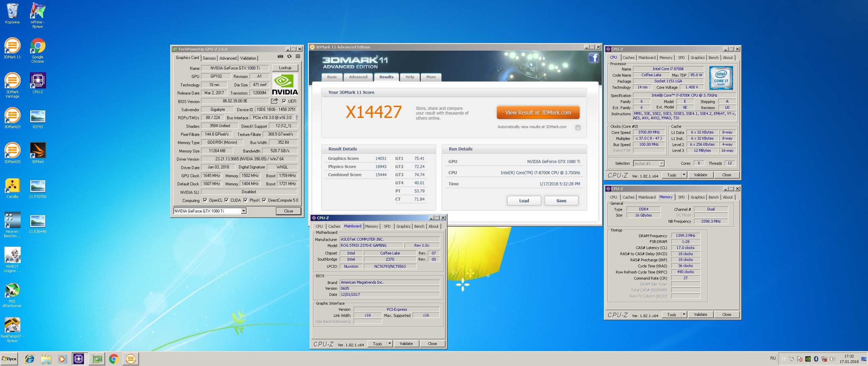Click the Bus Interface question mark

pyautogui.click(x=297, y=118)
